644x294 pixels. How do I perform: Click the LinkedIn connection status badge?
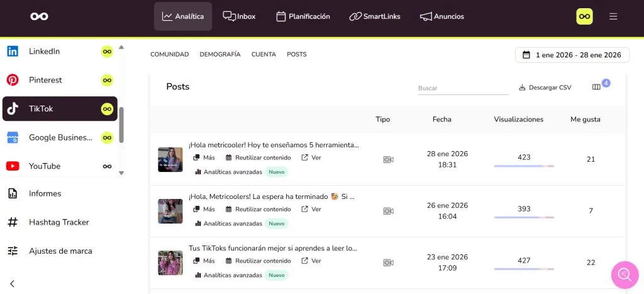(107, 52)
